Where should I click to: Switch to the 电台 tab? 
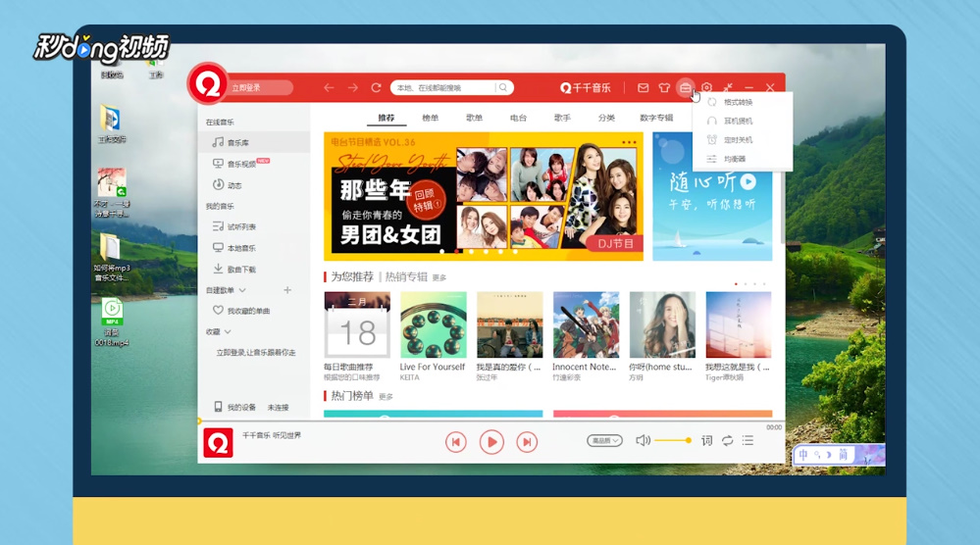(518, 118)
